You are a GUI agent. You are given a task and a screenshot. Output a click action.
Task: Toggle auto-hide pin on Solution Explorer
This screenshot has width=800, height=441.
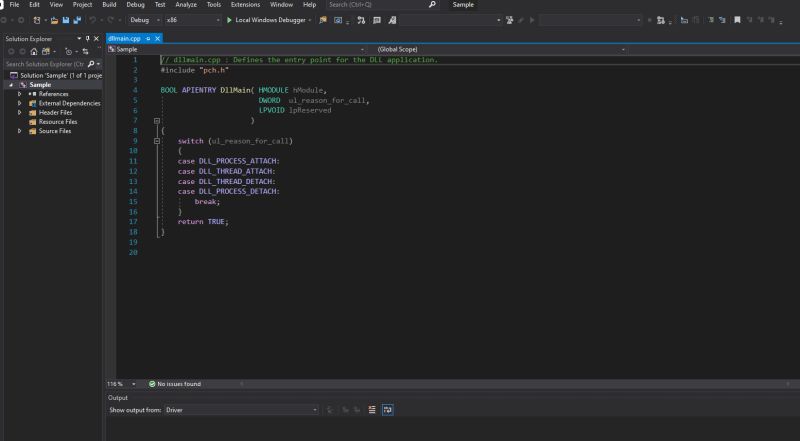(87, 39)
